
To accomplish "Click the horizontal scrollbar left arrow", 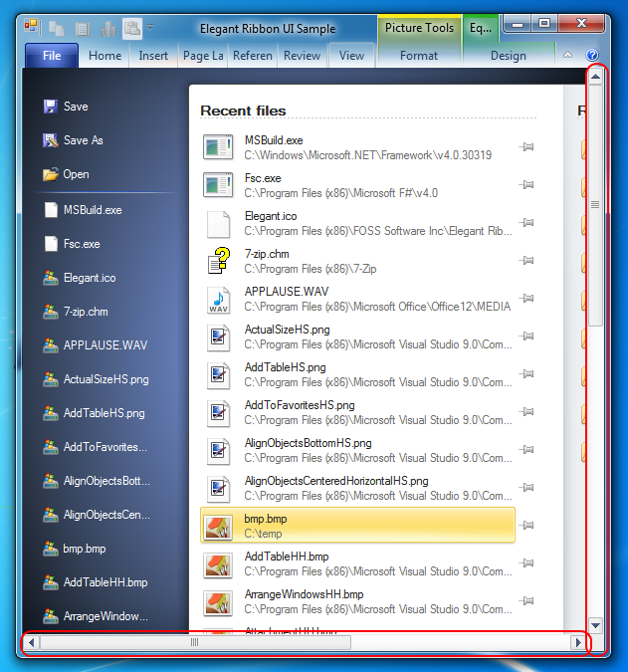I will tap(31, 642).
